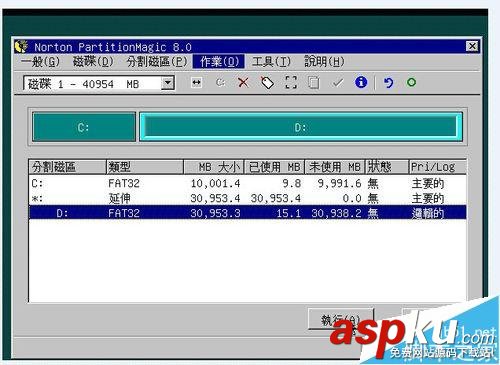Screen dimensions: 500x365
Task: Click the 10,001.4 size value
Action: (215, 183)
